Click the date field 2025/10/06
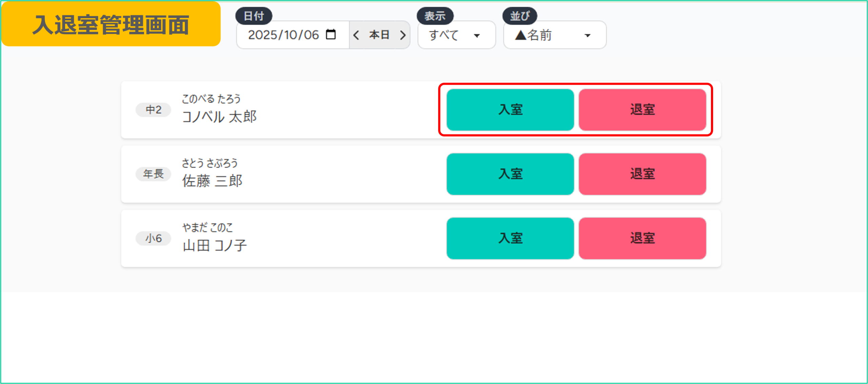This screenshot has height=384, width=868. [283, 35]
